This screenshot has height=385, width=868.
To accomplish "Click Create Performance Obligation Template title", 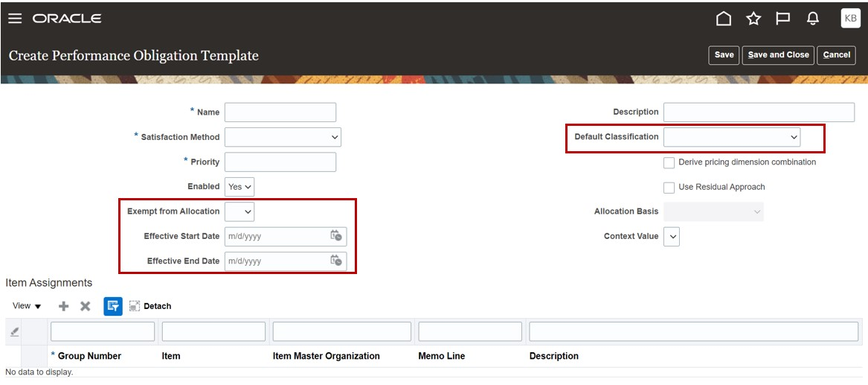I will pos(134,55).
